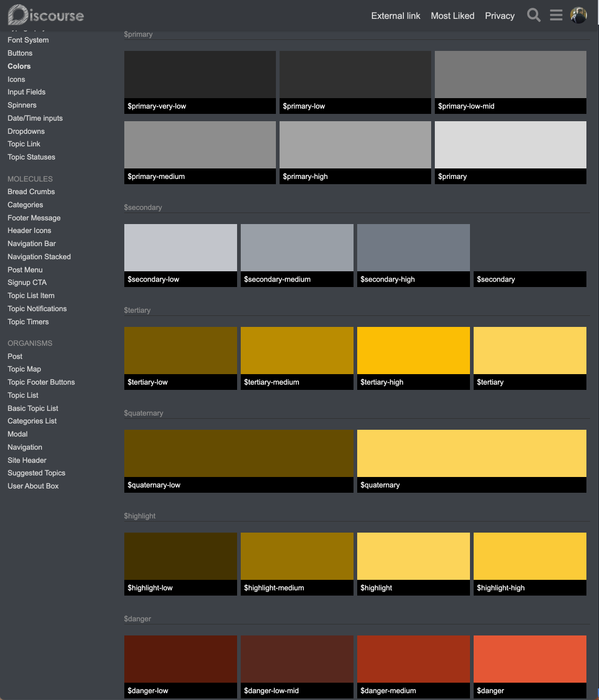Open Signup CTA sidebar entry
The width and height of the screenshot is (599, 700).
click(x=27, y=282)
